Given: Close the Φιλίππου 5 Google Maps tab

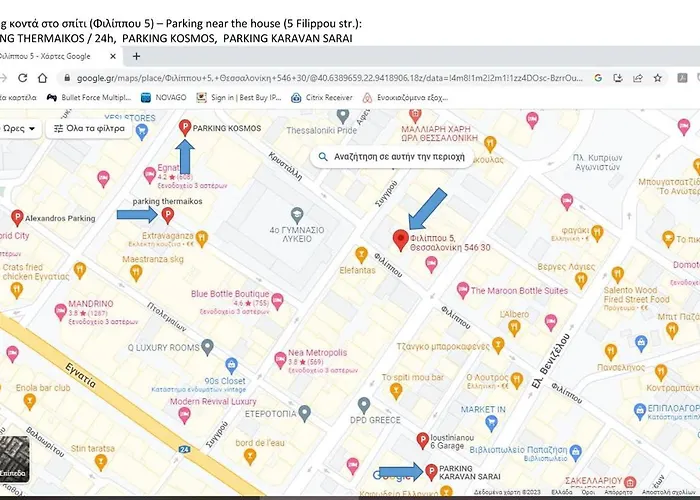Looking at the screenshot, I should (113, 56).
